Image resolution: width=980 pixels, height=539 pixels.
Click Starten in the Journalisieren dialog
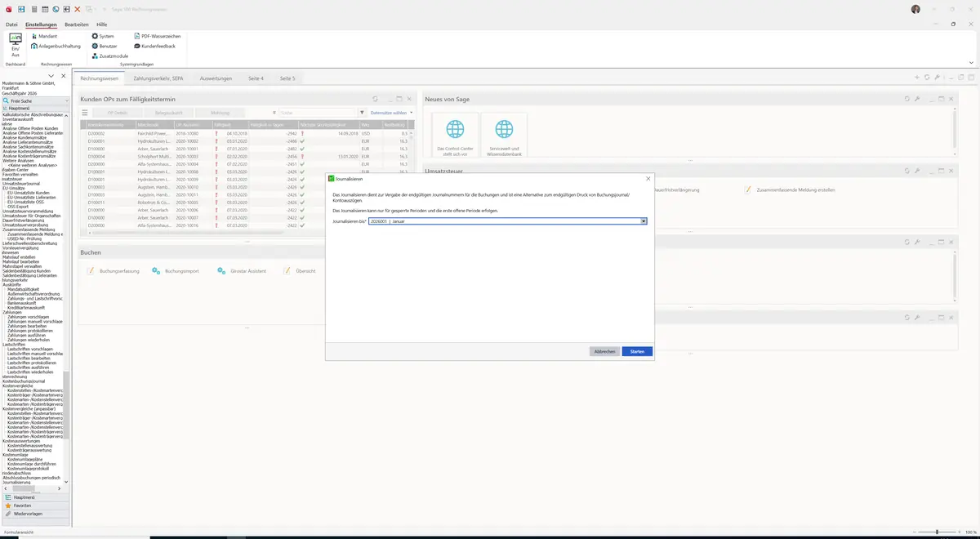(x=637, y=351)
